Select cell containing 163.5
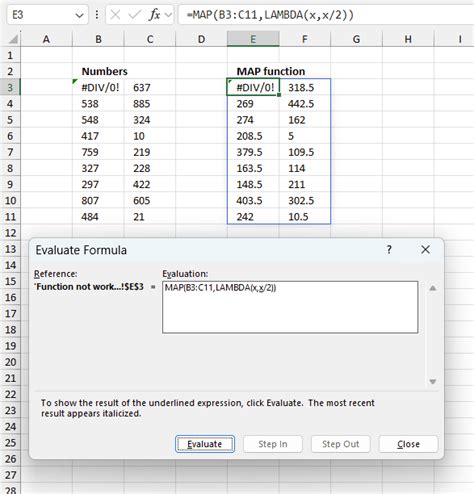Image resolution: width=474 pixels, height=494 pixels. click(253, 168)
